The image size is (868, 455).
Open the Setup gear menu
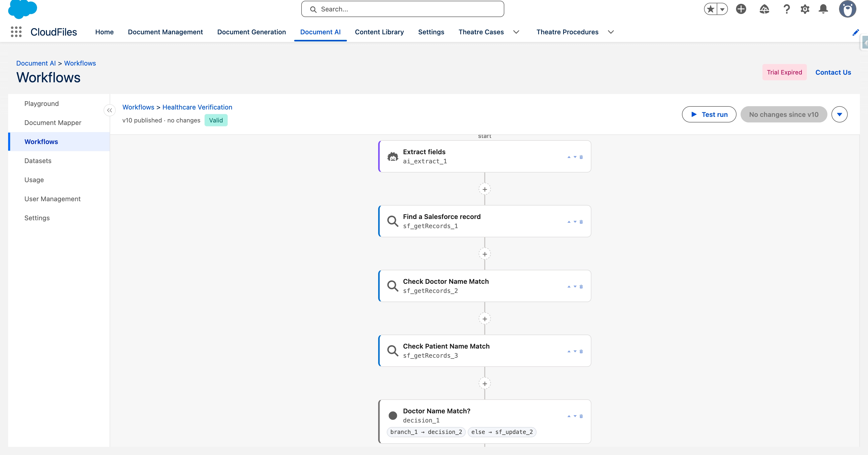[805, 9]
